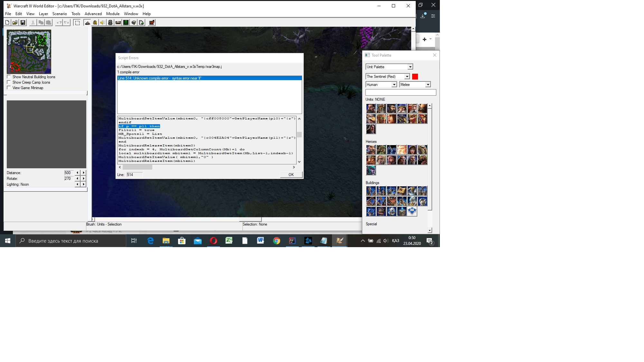The width and height of the screenshot is (644, 362).
Task: Enable Show Creep Camp Icons checkbox
Action: tap(9, 82)
